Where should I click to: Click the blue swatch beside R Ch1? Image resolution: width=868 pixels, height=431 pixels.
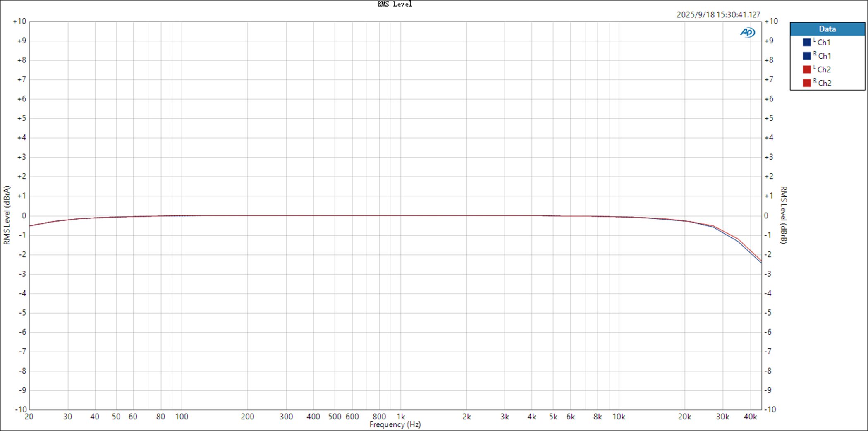point(806,56)
